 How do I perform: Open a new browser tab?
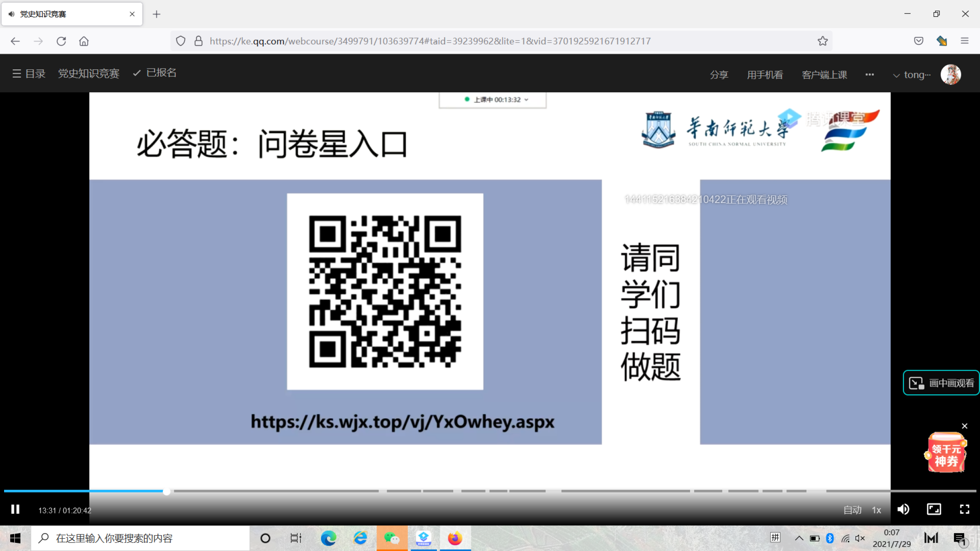pyautogui.click(x=156, y=14)
